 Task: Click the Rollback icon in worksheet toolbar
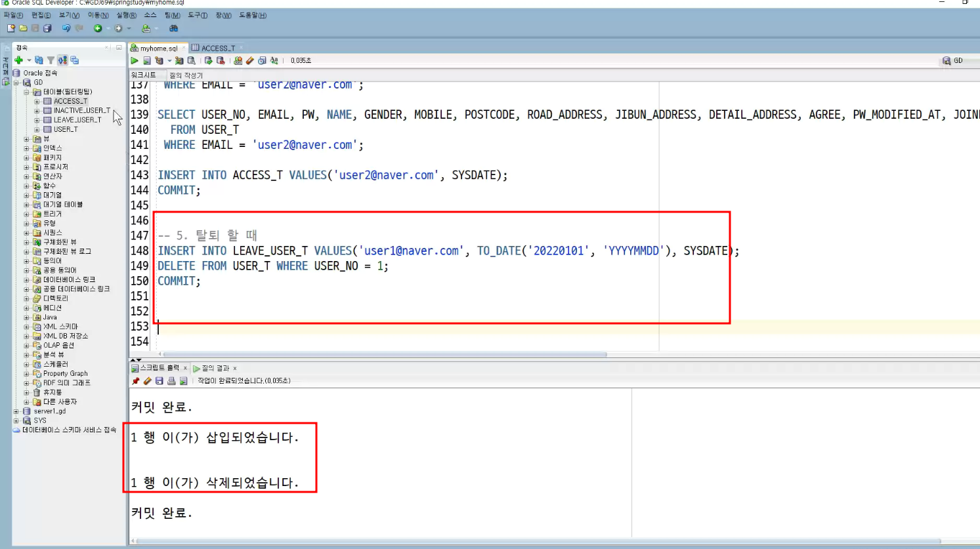coord(221,60)
